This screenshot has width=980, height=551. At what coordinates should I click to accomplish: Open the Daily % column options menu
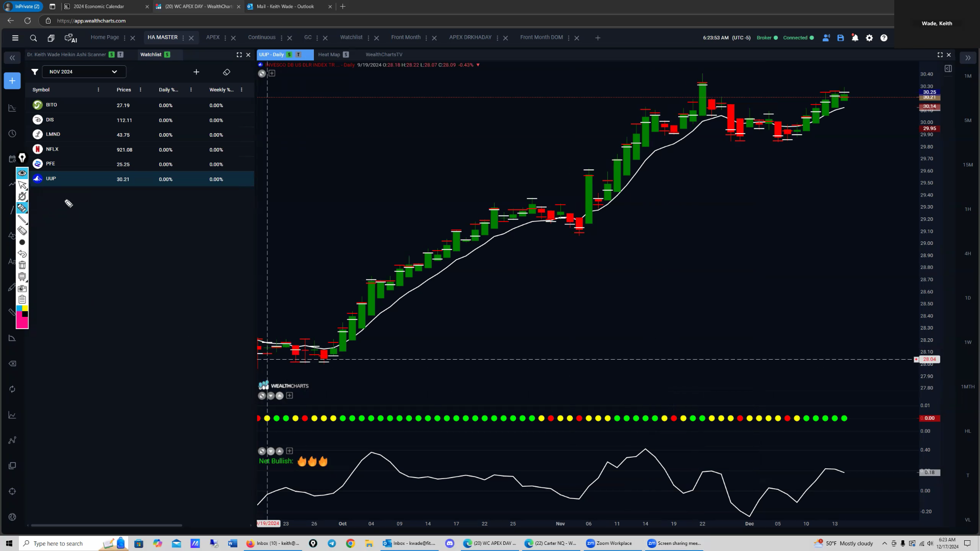(x=191, y=90)
